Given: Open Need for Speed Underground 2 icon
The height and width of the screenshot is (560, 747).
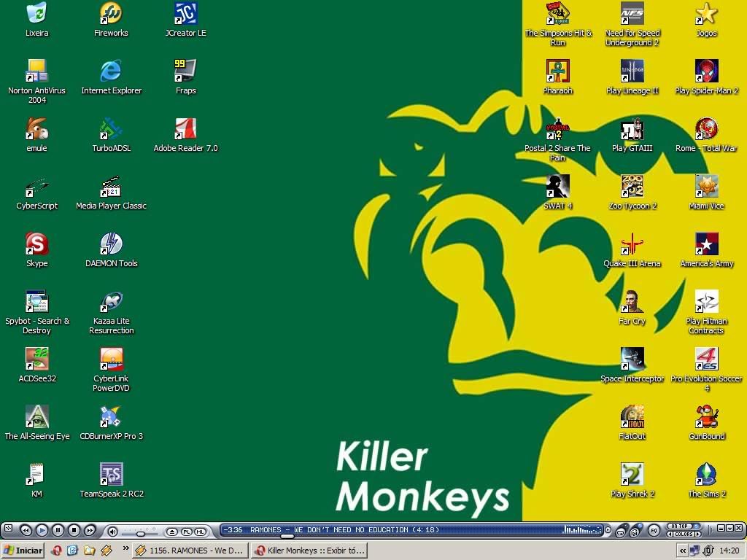Looking at the screenshot, I should (x=632, y=14).
